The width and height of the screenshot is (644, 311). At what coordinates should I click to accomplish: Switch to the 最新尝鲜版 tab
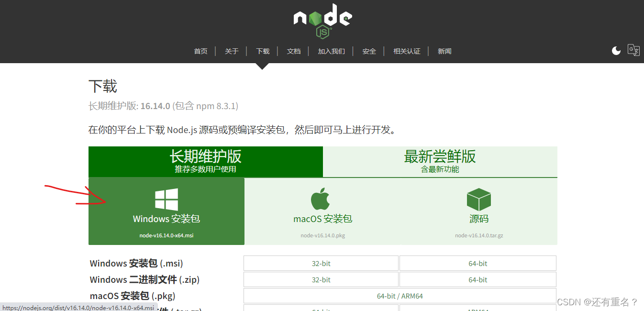[x=440, y=162]
